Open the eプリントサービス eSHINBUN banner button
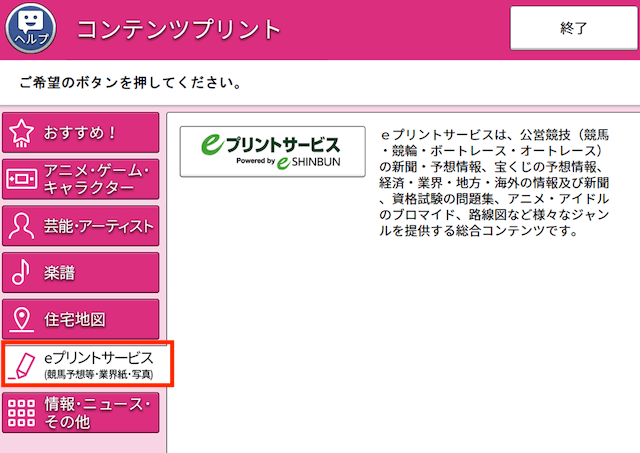Viewport: 640px width, 453px height. tap(273, 151)
